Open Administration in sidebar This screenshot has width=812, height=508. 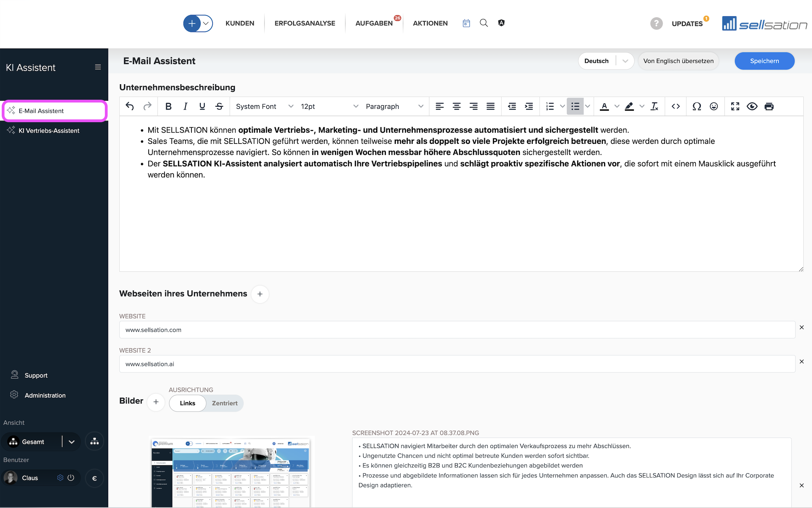45,395
